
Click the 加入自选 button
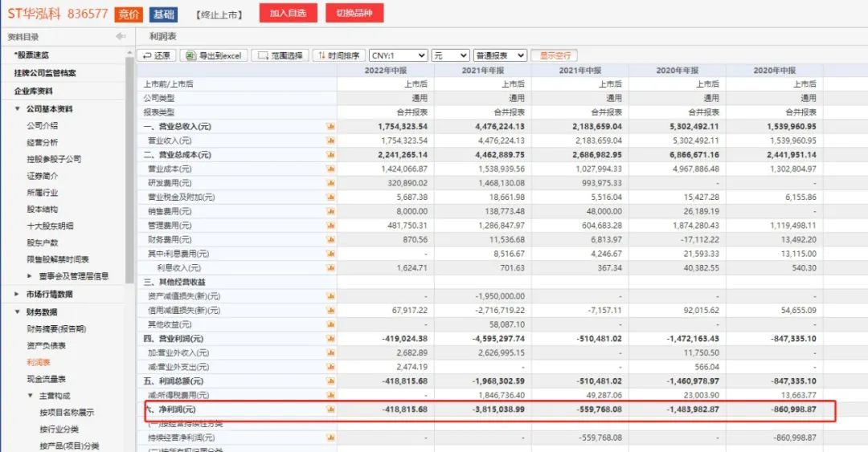click(288, 14)
